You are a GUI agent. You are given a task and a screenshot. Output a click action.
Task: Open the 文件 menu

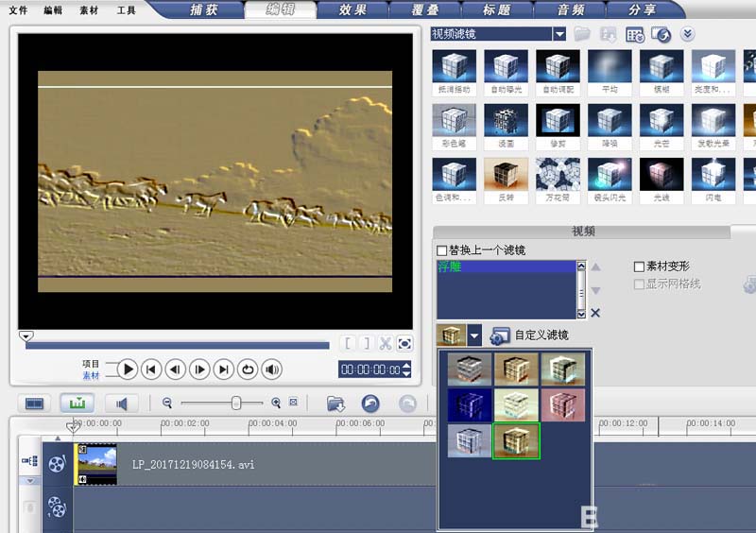(x=18, y=11)
